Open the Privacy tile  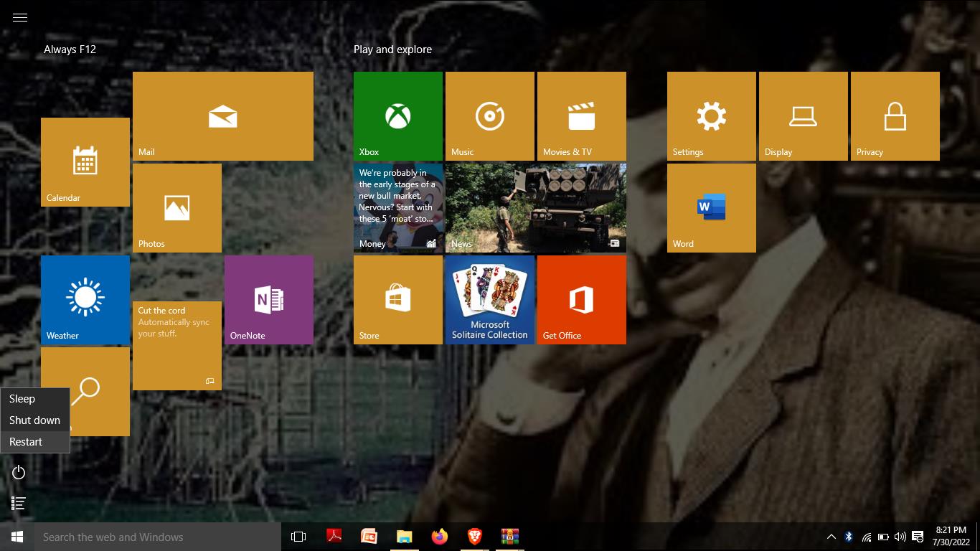895,116
